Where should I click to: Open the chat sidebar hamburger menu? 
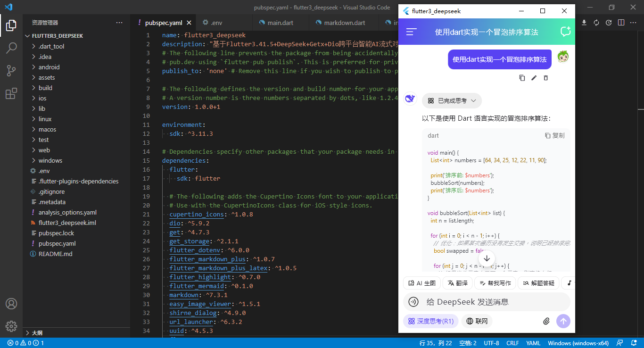pyautogui.click(x=410, y=32)
